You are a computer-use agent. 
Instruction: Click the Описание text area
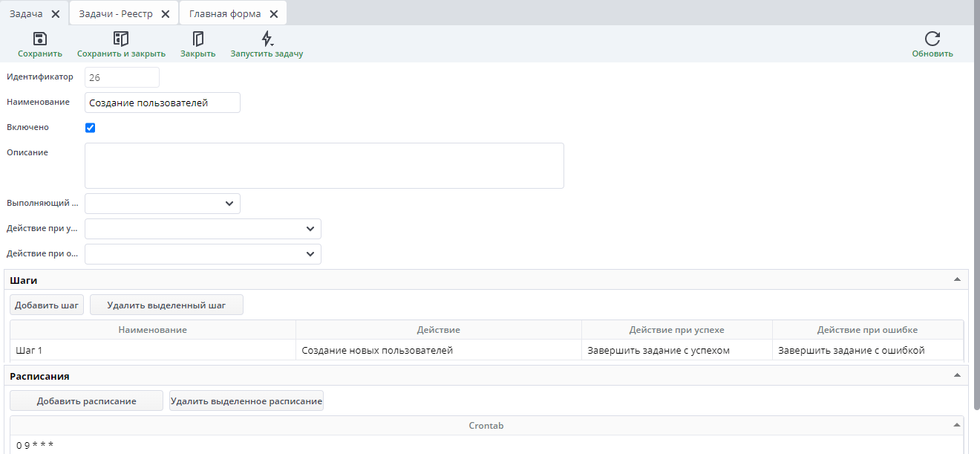(324, 166)
